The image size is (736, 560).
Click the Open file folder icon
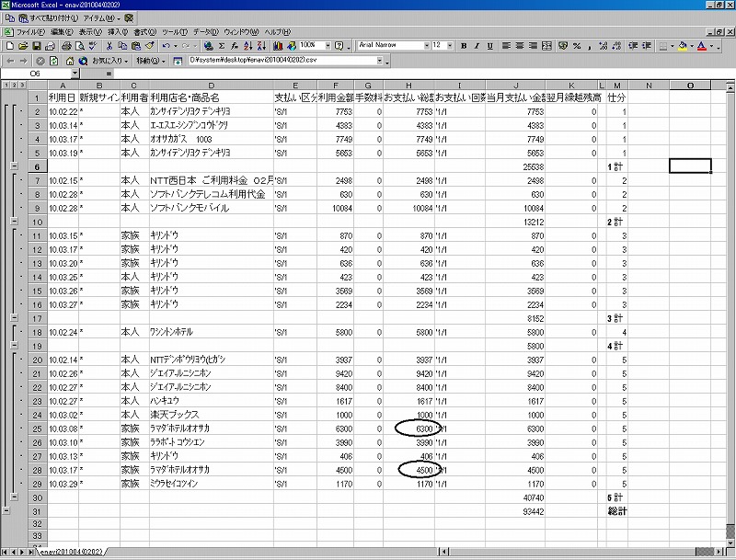[x=23, y=45]
